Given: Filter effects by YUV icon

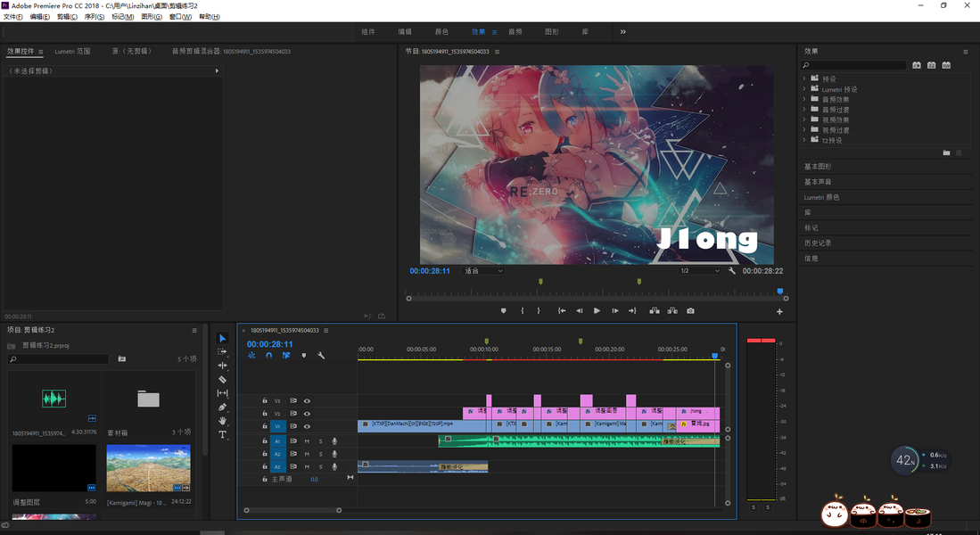Looking at the screenshot, I should tap(946, 65).
